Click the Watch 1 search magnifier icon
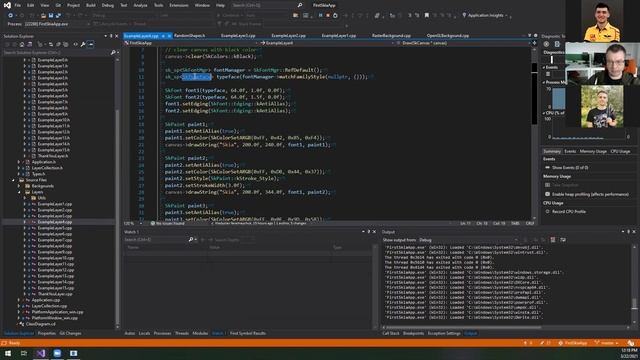The width and height of the screenshot is (640, 360). point(191,240)
